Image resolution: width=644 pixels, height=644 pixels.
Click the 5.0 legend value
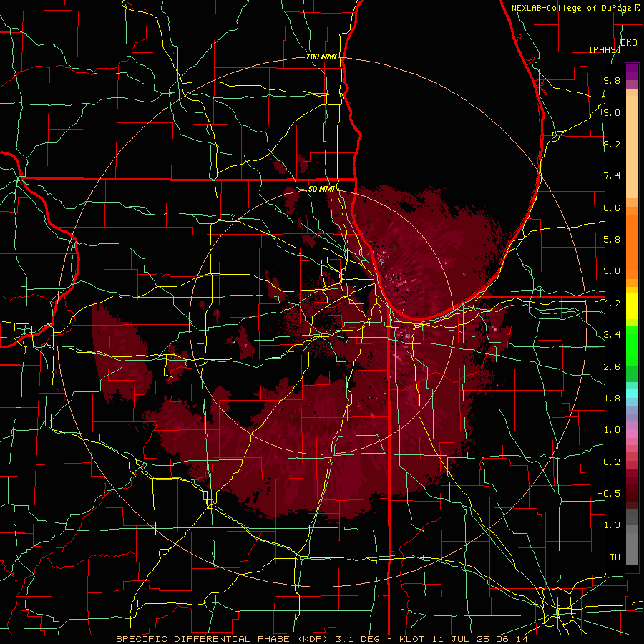pos(612,271)
